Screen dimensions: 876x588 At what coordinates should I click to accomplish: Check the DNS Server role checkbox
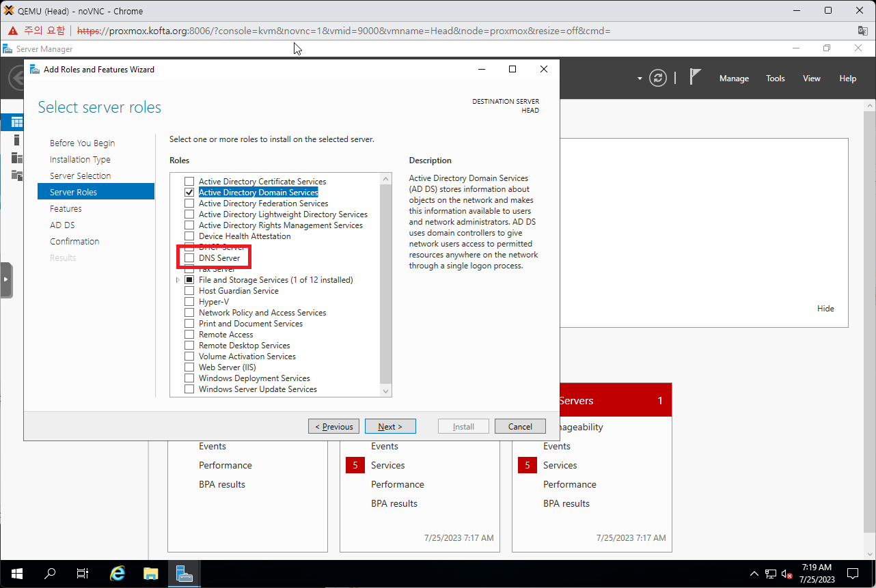click(x=189, y=257)
